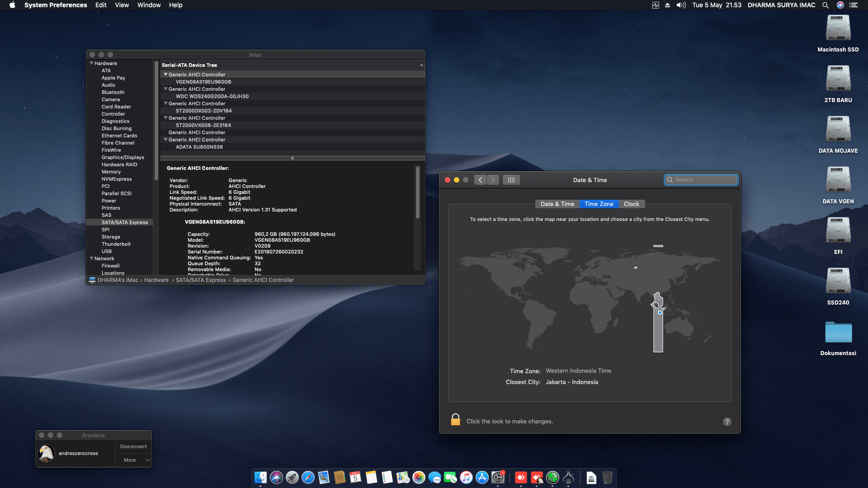Select NVMExpress in the sidebar
This screenshot has width=868, height=488.
point(117,179)
